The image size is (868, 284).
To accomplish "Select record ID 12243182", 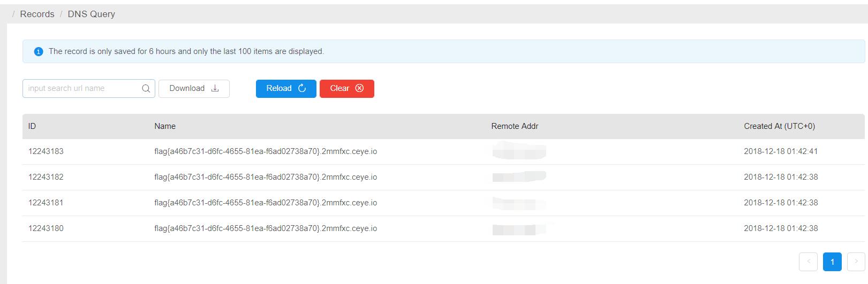I will click(x=46, y=177).
